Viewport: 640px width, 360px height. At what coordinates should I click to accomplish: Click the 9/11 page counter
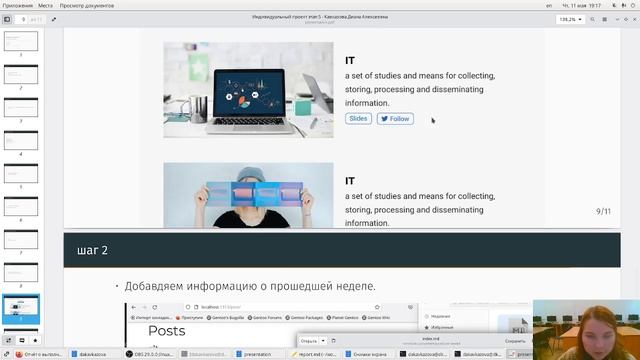click(x=603, y=211)
